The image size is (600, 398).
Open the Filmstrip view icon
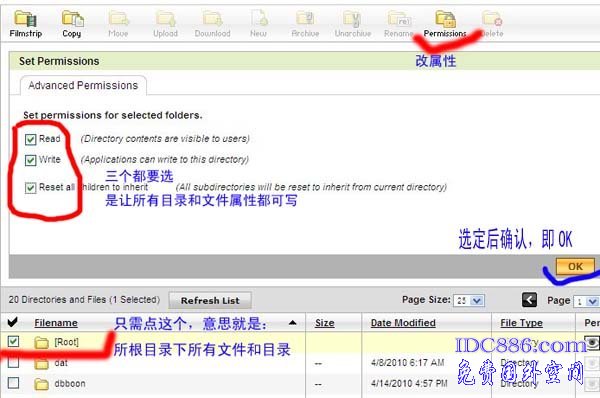tap(26, 24)
